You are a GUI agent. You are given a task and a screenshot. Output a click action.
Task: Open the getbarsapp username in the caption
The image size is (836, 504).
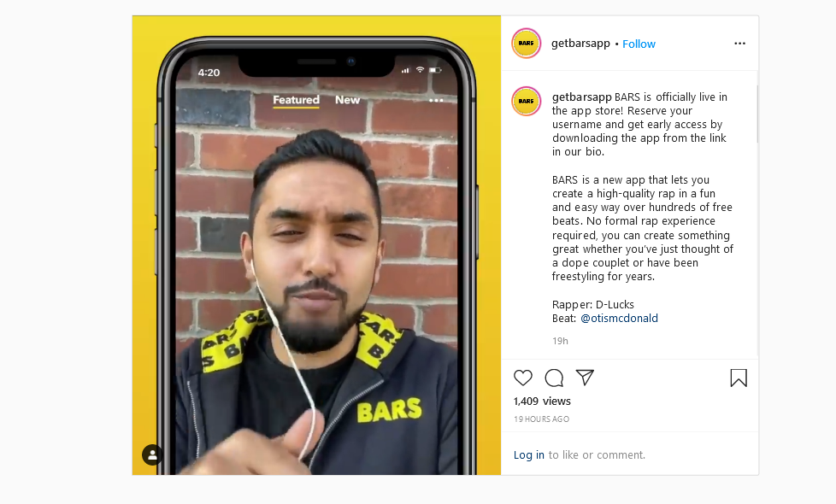(x=581, y=97)
